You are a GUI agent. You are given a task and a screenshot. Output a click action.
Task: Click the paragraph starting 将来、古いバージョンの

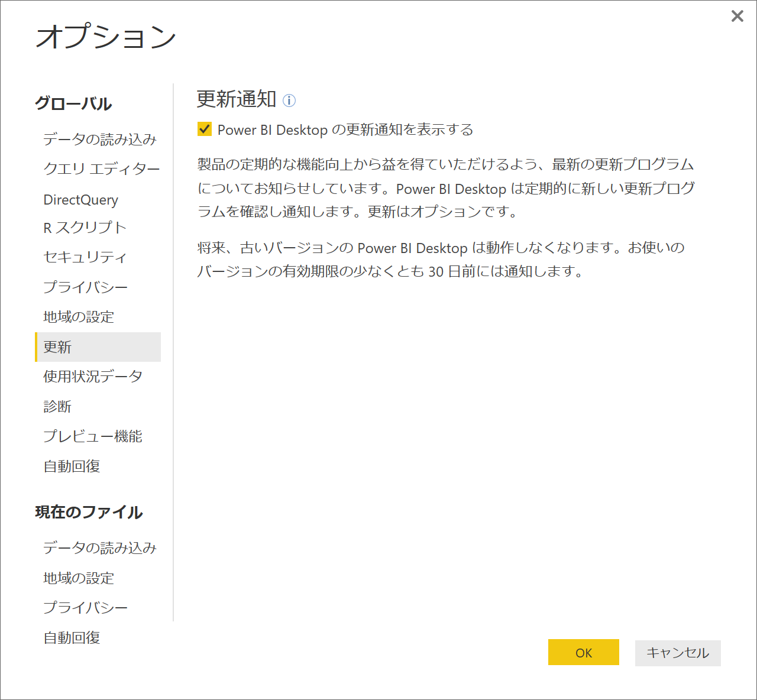coord(441,259)
